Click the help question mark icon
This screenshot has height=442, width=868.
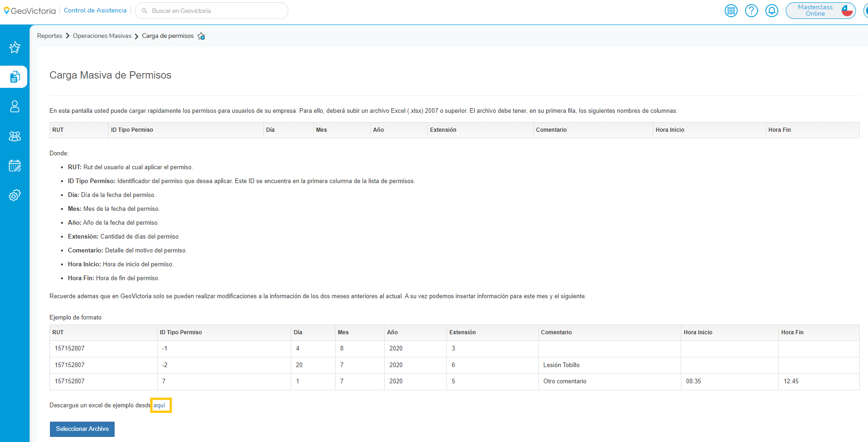752,11
